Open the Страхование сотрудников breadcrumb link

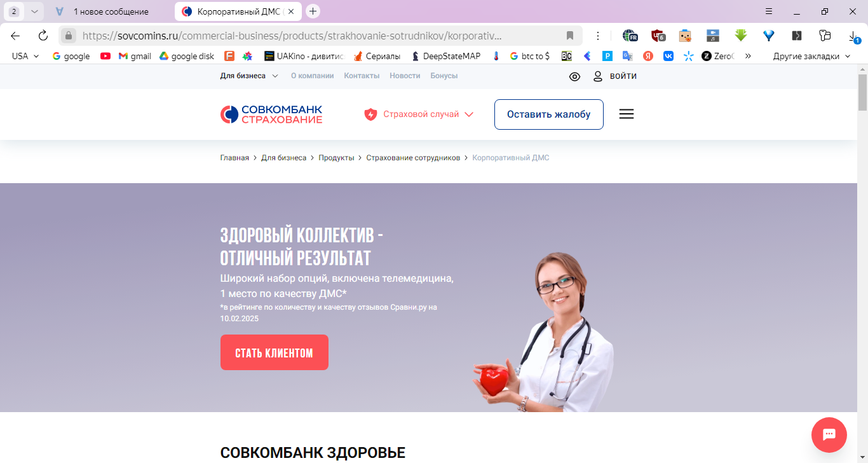(x=413, y=158)
